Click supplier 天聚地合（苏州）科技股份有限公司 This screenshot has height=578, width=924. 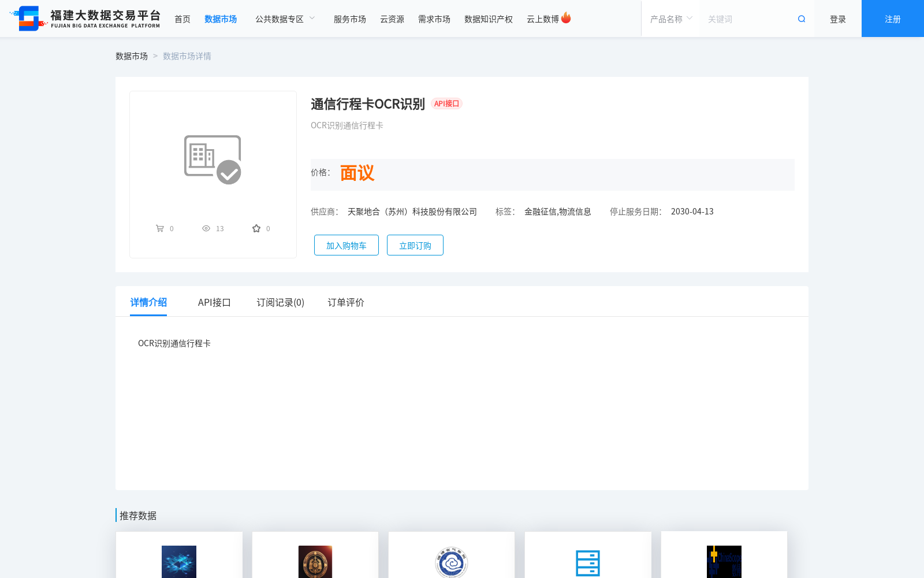[x=412, y=212]
